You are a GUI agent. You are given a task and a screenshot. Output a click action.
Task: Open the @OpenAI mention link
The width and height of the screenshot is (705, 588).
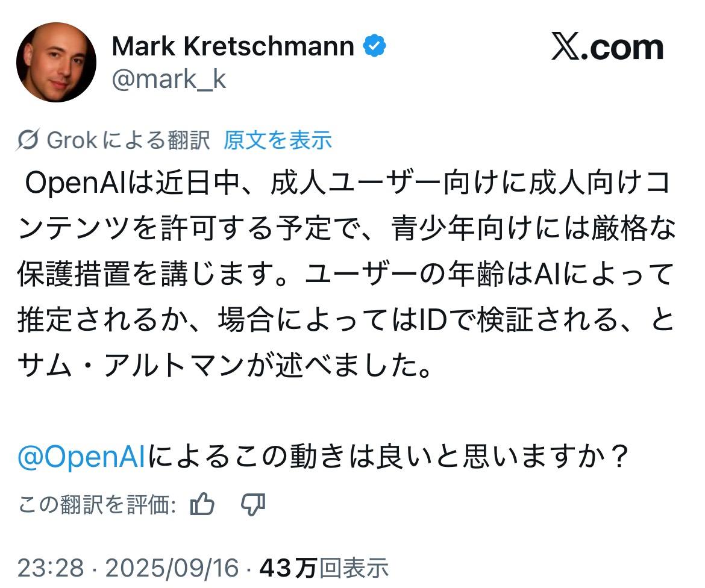82,458
